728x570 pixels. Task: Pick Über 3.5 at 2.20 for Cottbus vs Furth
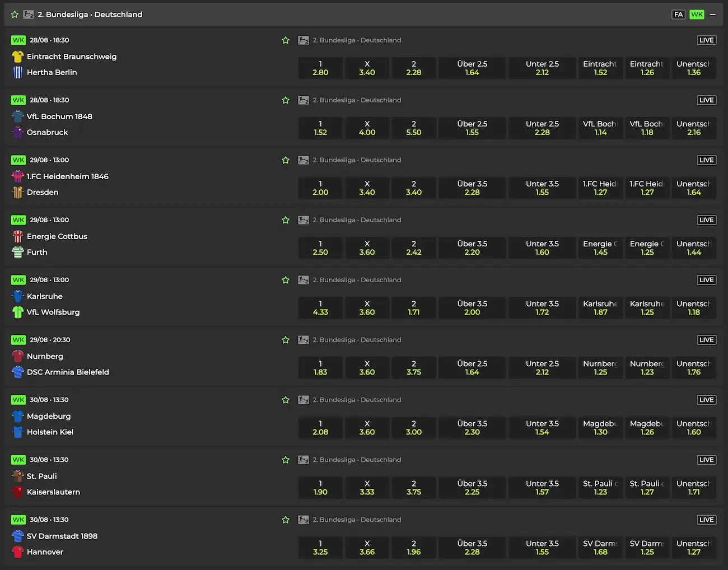[x=472, y=248]
